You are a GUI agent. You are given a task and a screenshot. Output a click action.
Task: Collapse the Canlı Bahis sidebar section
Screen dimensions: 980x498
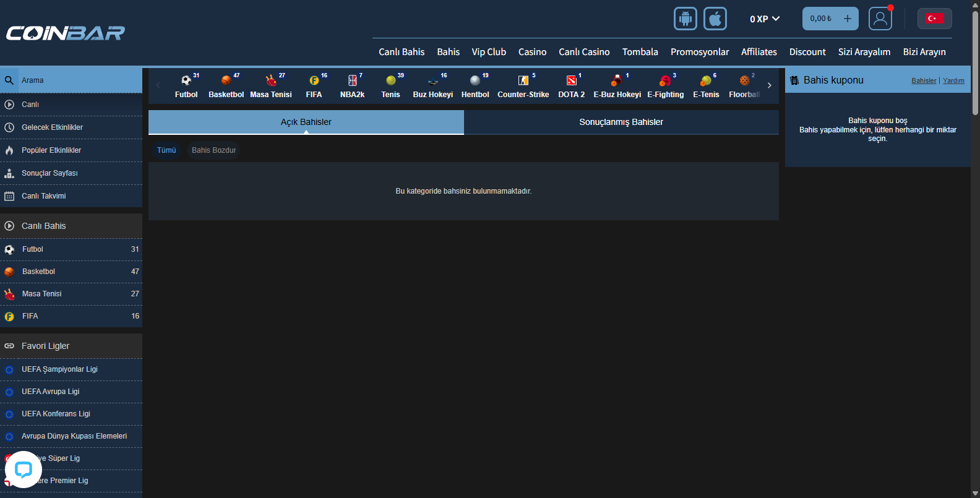coord(71,226)
